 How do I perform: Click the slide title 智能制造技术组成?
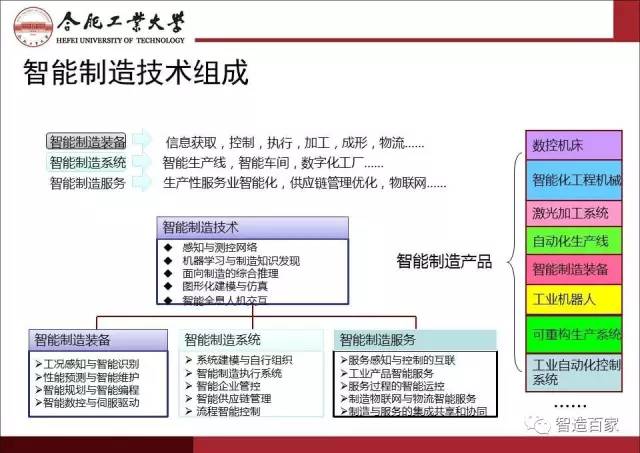click(x=135, y=75)
